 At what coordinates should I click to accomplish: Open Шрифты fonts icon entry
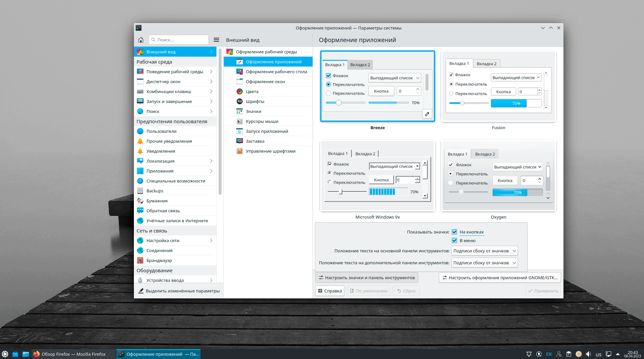click(x=240, y=101)
